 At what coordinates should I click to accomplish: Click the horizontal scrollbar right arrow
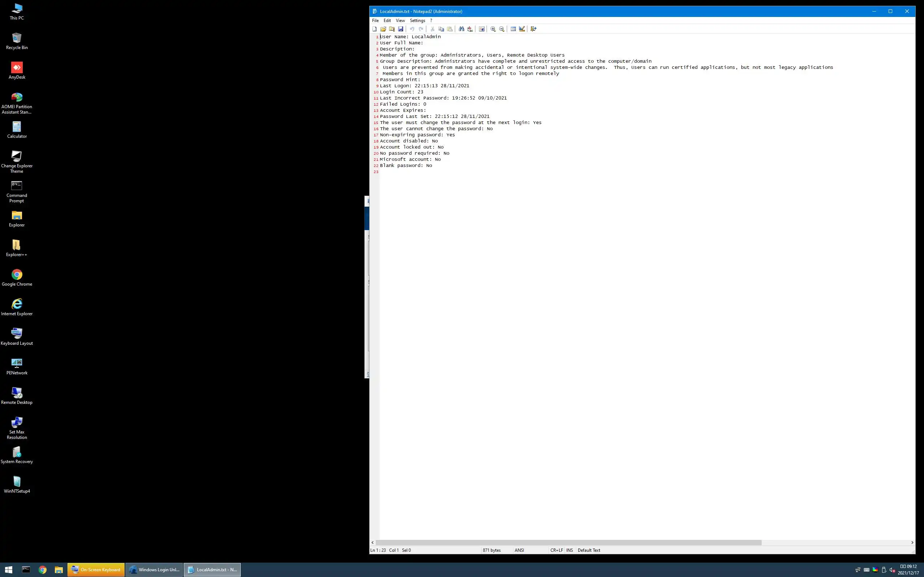click(x=912, y=542)
